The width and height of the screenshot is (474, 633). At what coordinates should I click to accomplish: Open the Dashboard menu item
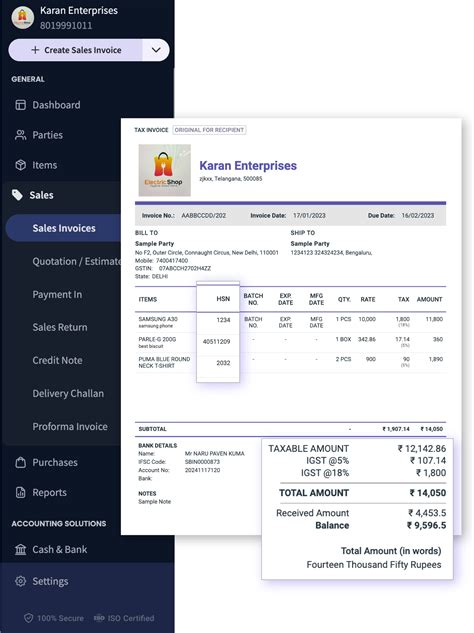pyautogui.click(x=56, y=105)
